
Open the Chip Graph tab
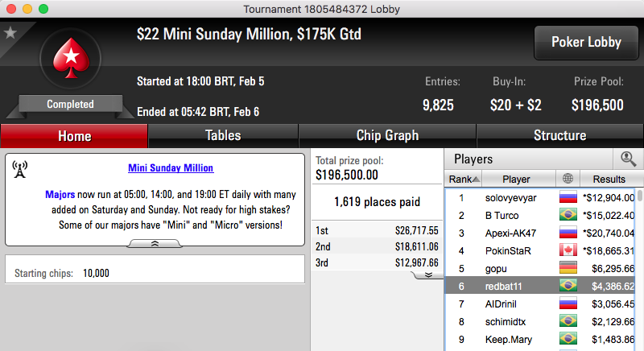(x=387, y=136)
